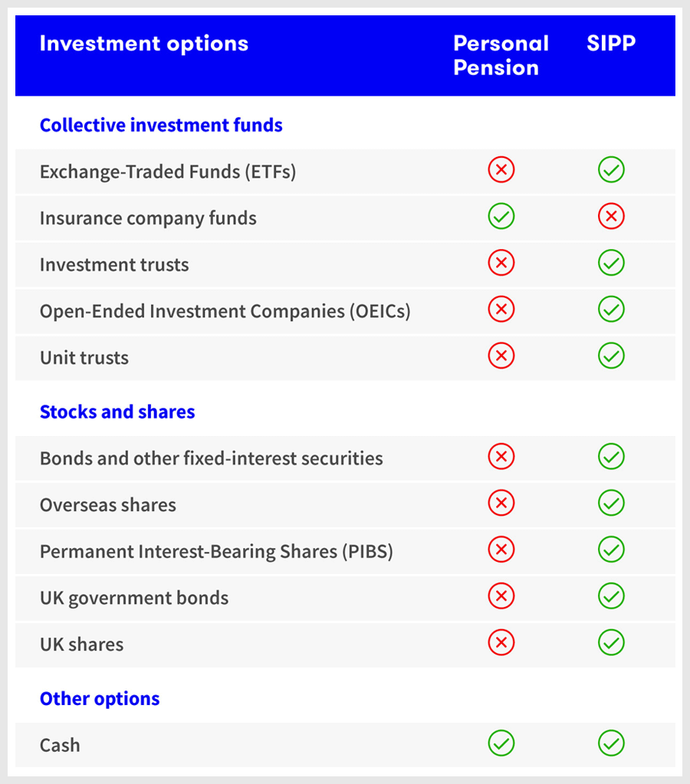Click the Personal Pension column header
The height and width of the screenshot is (784, 690).
[501, 55]
